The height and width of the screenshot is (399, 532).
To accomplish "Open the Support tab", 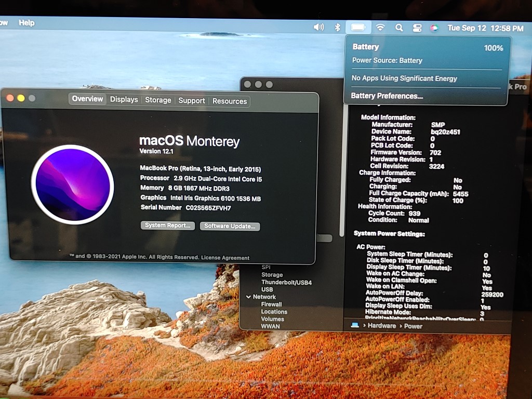I will (x=192, y=101).
